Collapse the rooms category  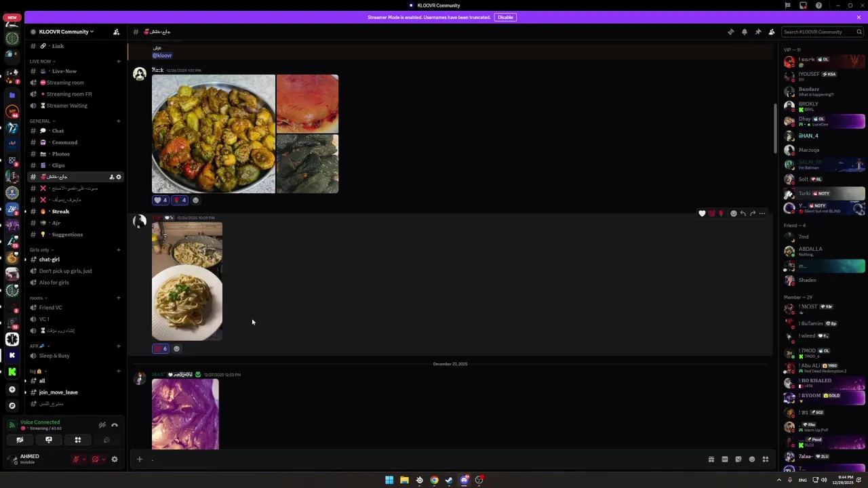(37, 298)
